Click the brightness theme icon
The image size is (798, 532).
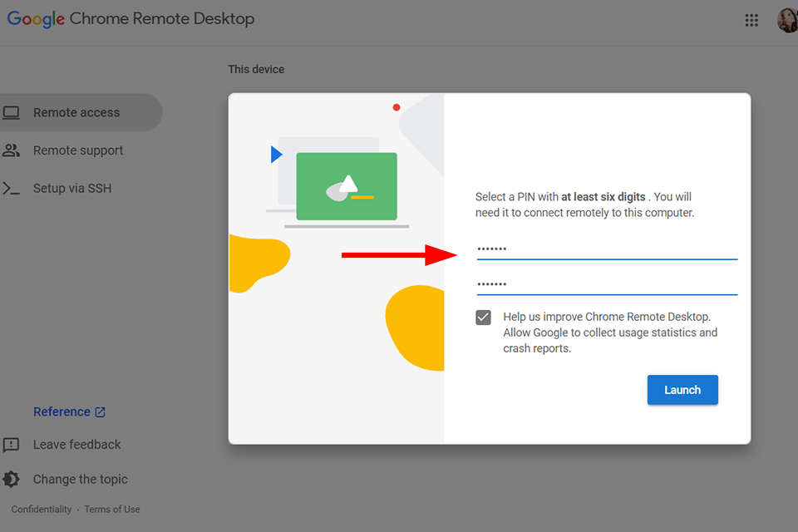11,479
